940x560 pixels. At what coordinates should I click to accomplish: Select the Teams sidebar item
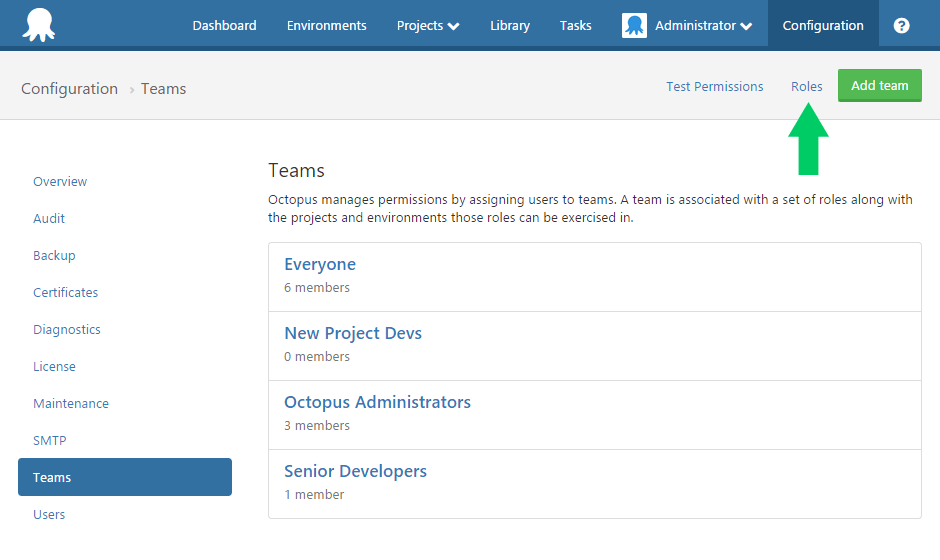(125, 477)
